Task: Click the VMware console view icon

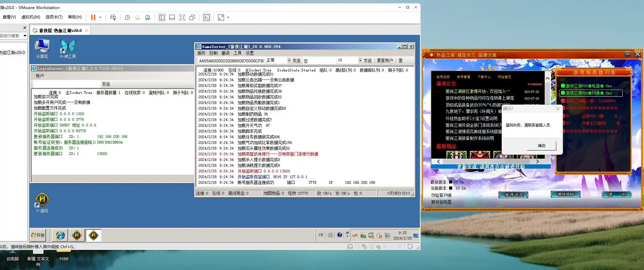Action: [207, 17]
